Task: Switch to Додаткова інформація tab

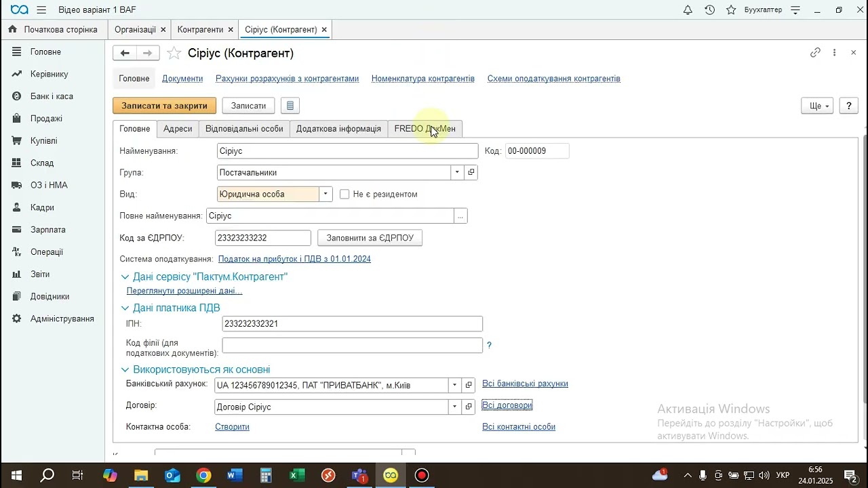Action: [338, 129]
